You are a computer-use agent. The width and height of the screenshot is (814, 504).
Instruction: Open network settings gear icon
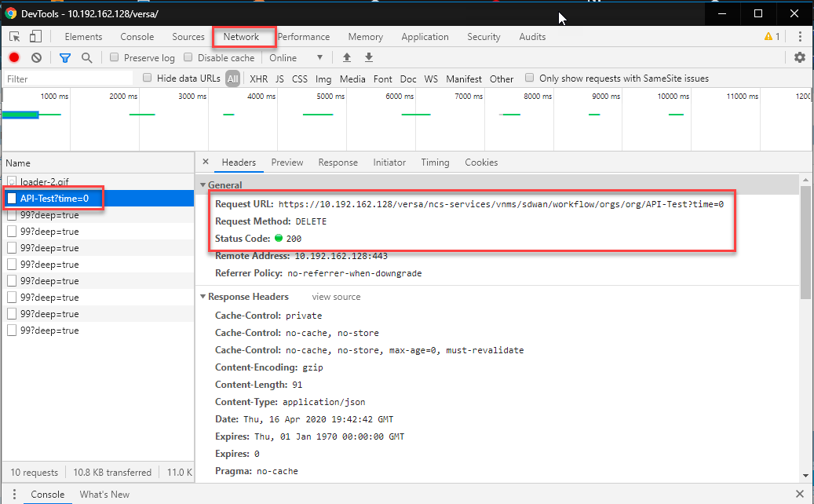pyautogui.click(x=799, y=57)
